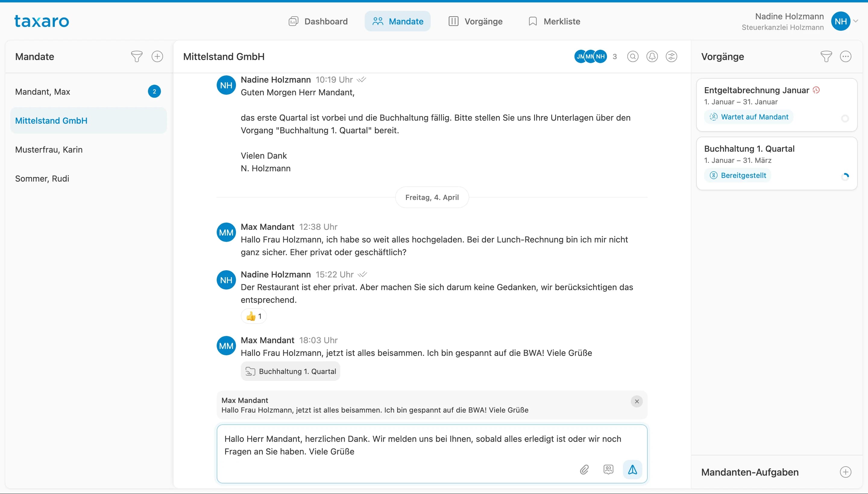The height and width of the screenshot is (494, 868).
Task: Open the Merkliste tab
Action: [x=554, y=21]
